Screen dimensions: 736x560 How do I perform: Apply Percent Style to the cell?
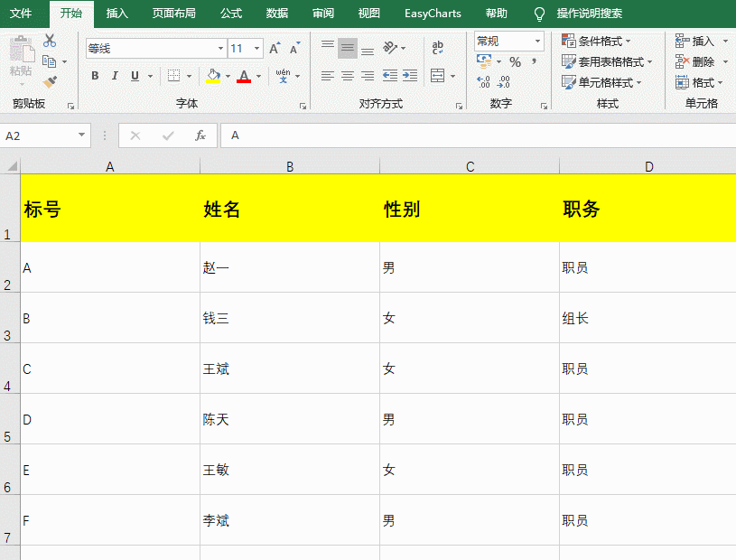click(516, 62)
